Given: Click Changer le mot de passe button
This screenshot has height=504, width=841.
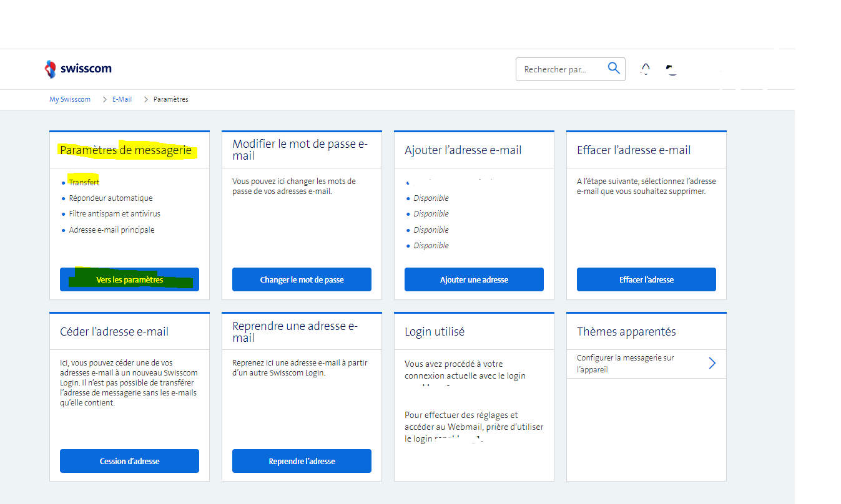Looking at the screenshot, I should (302, 279).
